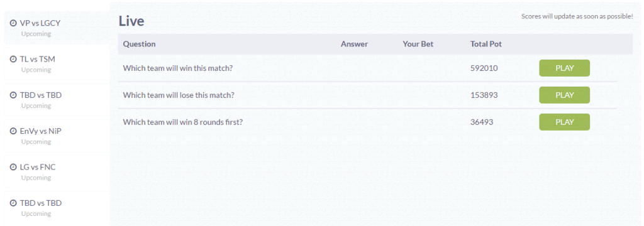Open the VP vs LGCY match

click(x=57, y=28)
